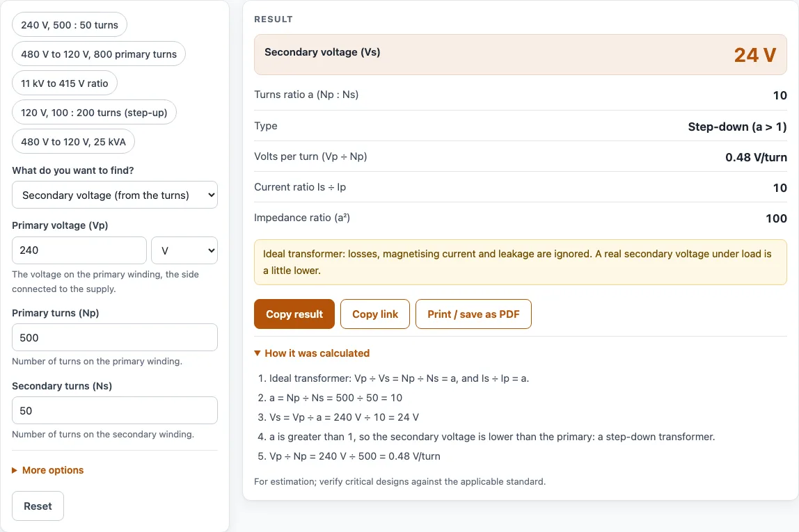Click the '0.48 V/turn' volts per turn value
Viewport: 799px width, 532px height.
click(756, 157)
